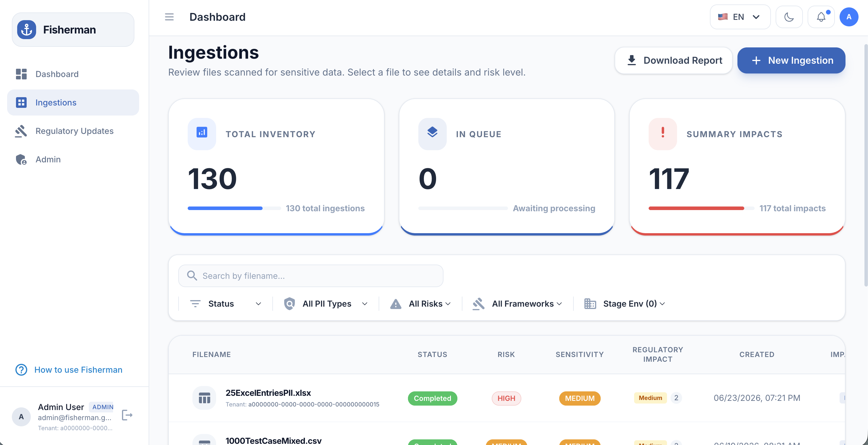Toggle the hamburger menu in header
This screenshot has width=868, height=445.
169,17
